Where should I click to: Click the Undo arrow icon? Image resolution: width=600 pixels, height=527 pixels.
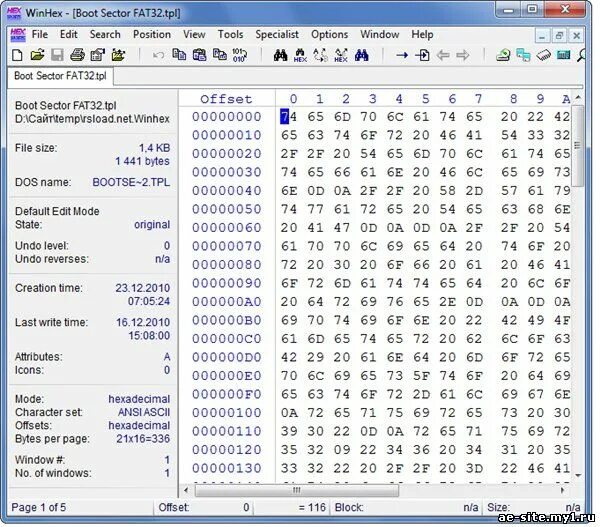click(x=158, y=55)
